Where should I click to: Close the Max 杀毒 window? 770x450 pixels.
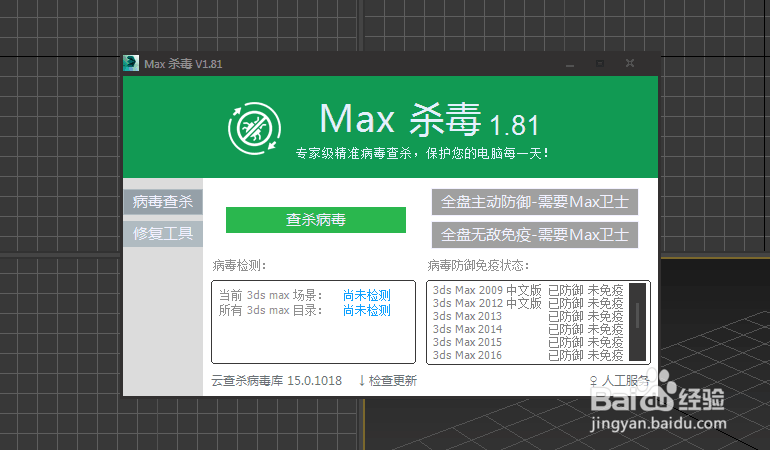pyautogui.click(x=630, y=63)
